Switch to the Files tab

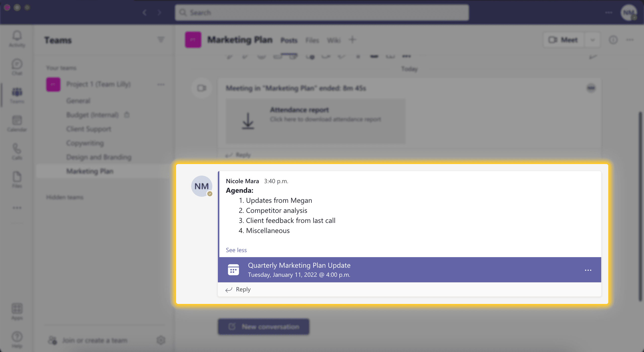(312, 40)
